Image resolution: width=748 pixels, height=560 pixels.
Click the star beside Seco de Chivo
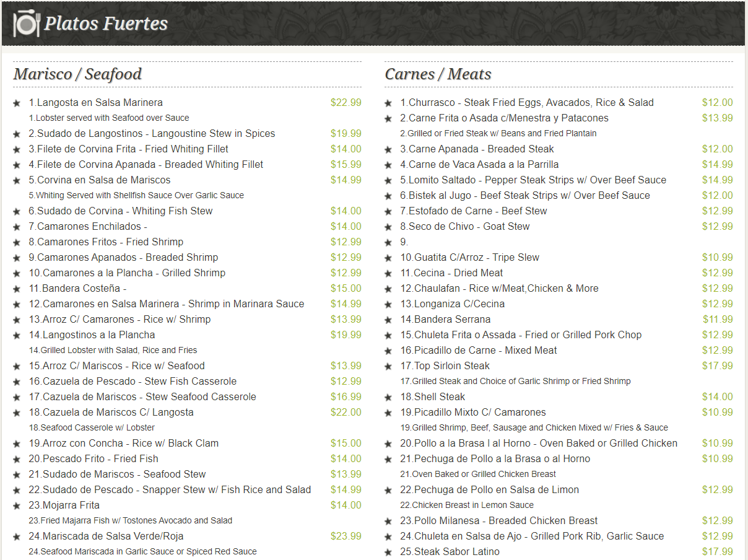[388, 227]
